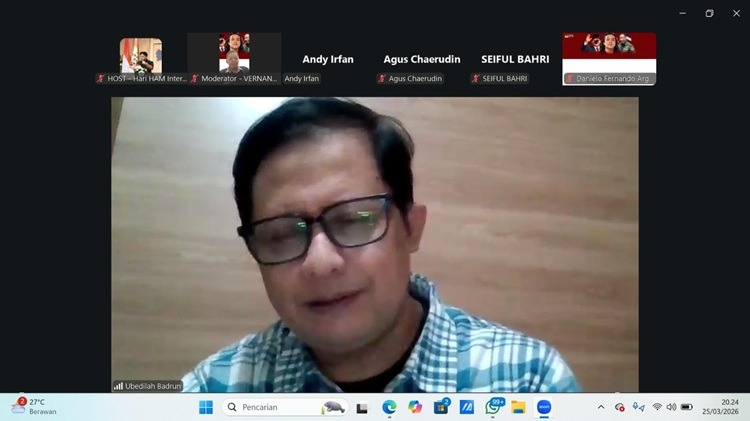Viewport: 750px width, 421px height.
Task: Click the battery status icon
Action: tap(687, 407)
